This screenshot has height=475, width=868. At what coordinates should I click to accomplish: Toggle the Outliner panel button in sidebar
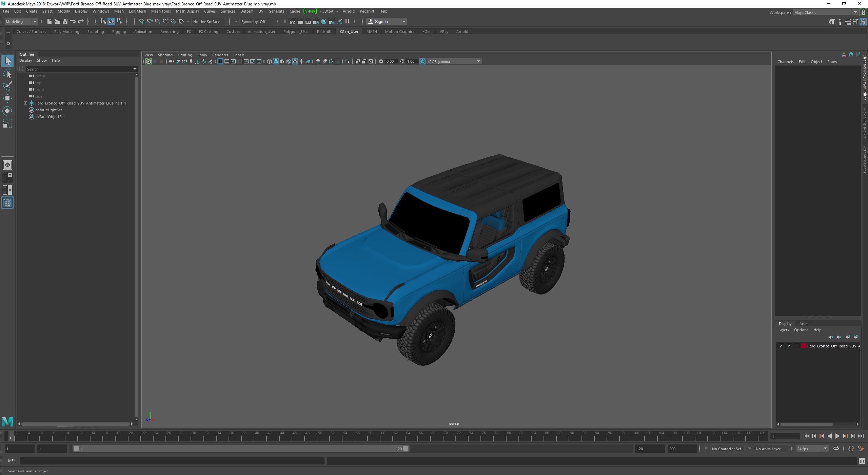point(7,203)
